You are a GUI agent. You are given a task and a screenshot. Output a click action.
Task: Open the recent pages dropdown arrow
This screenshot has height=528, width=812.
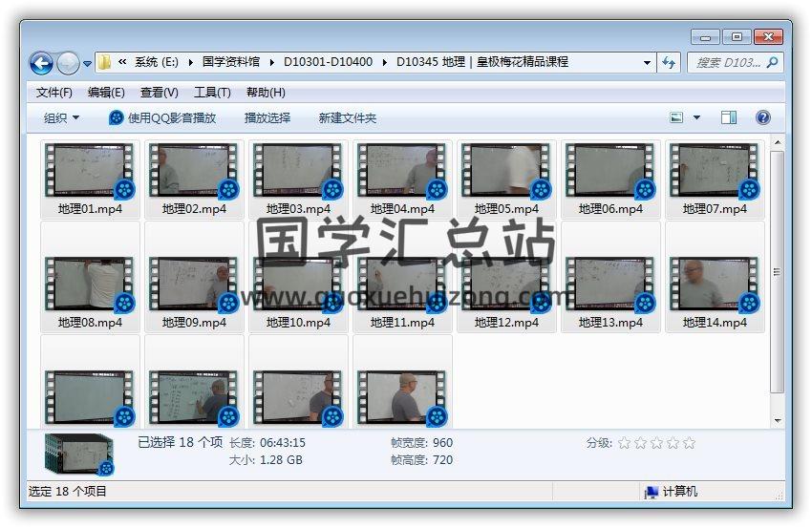(88, 64)
